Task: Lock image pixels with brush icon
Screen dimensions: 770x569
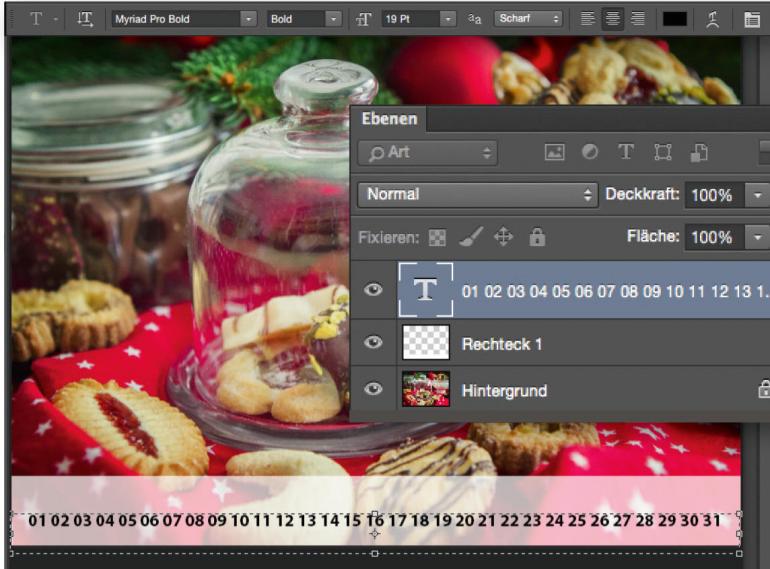Action: 470,237
